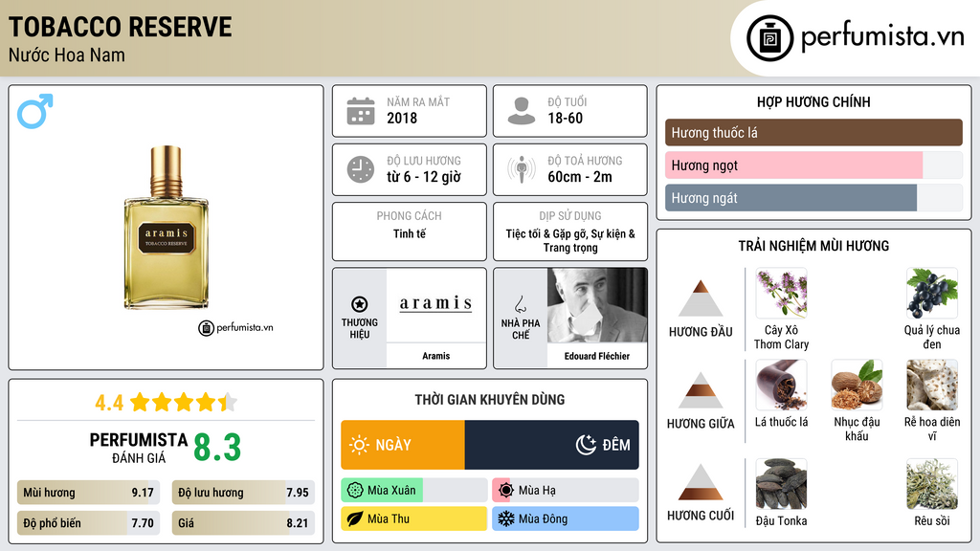Click the Lá thuốc lá note image
The height and width of the screenshot is (551, 980).
click(781, 385)
